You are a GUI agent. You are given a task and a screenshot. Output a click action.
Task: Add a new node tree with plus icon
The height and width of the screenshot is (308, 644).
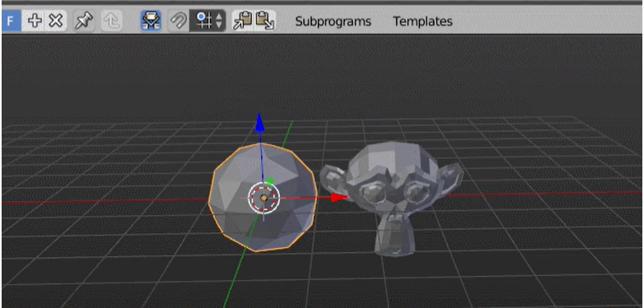(35, 21)
